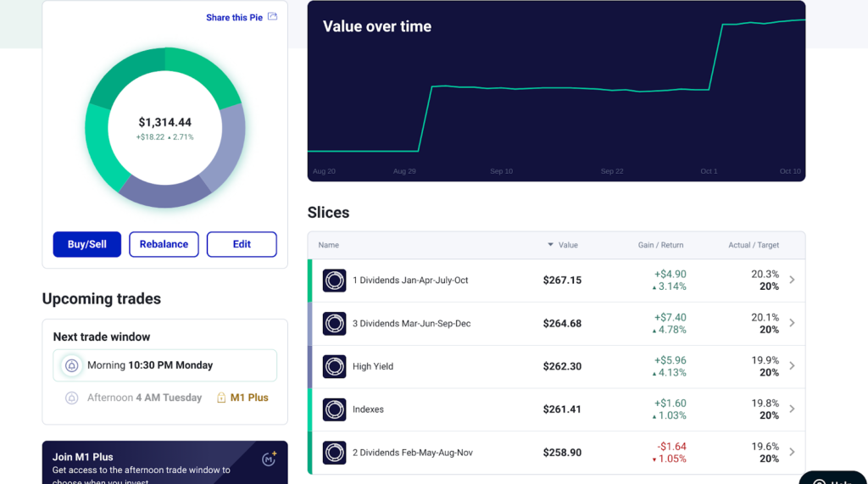This screenshot has width=868, height=484.
Task: Open High Yield details via its chevron
Action: (x=792, y=366)
